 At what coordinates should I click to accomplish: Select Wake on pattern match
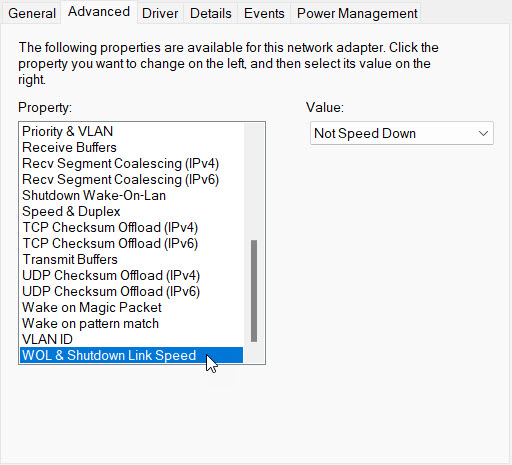132,323
